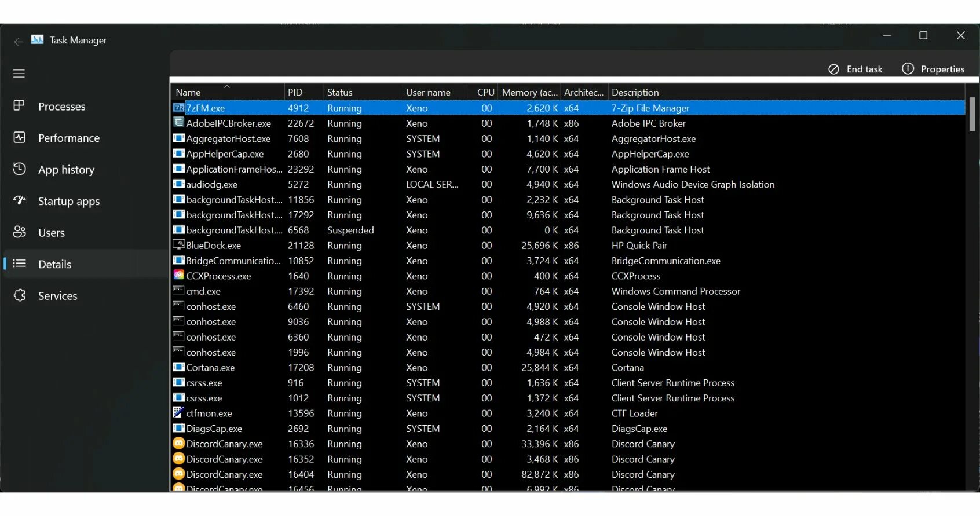
Task: Click the CCXProcess.exe colorful icon
Action: point(179,275)
